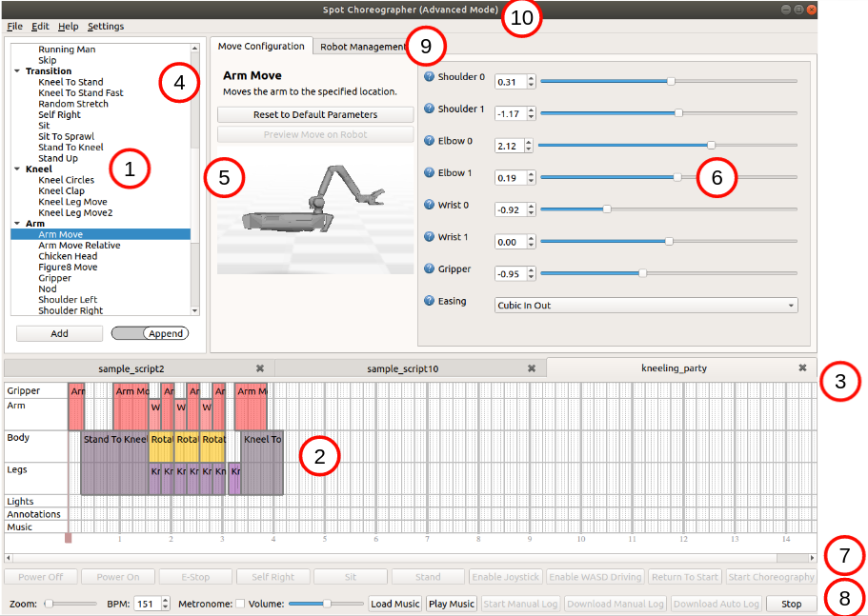868x616 pixels.
Task: Click the Elbow 0 help icon
Action: (x=429, y=141)
